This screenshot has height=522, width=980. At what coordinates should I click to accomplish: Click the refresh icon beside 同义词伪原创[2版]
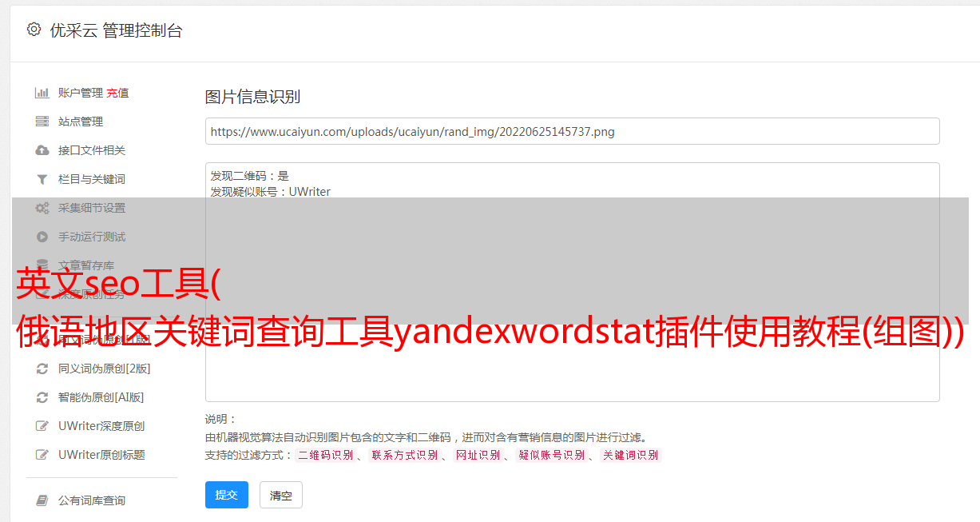coord(42,369)
